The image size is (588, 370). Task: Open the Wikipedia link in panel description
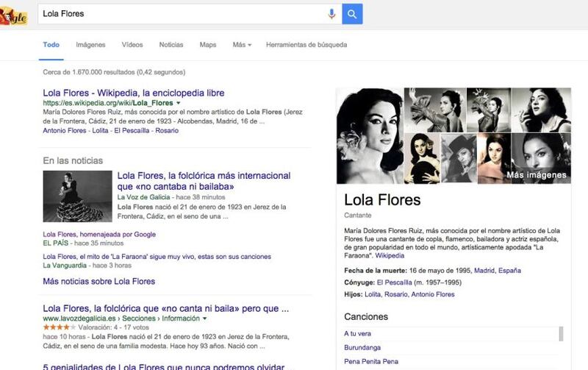(x=390, y=255)
